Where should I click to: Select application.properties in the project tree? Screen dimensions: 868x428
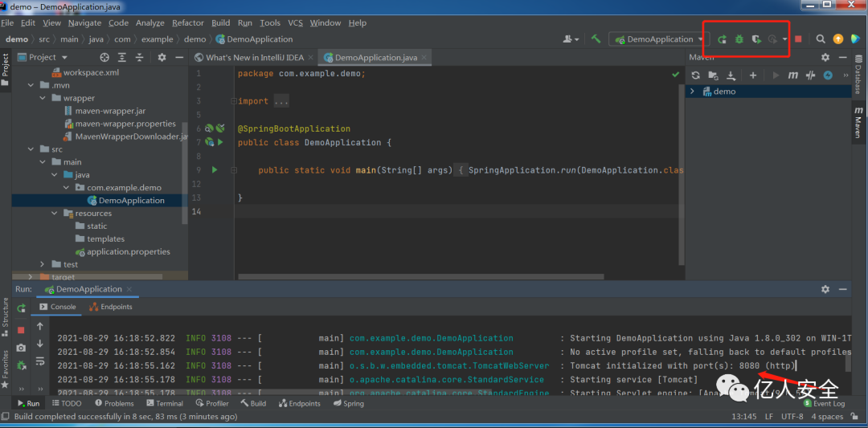coord(128,252)
